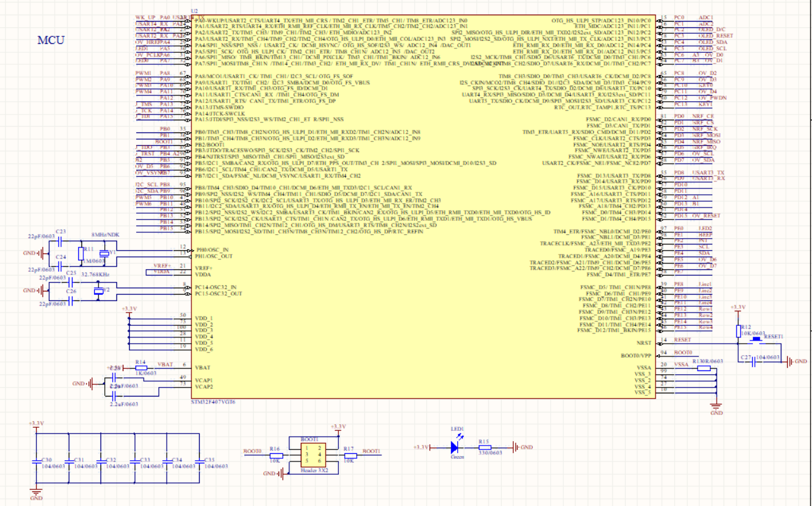
Task: Click resistor R15 next to LED1
Action: 490,447
